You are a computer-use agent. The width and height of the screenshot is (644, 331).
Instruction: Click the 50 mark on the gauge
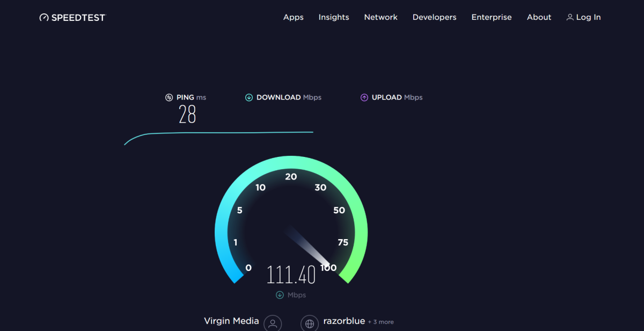[339, 210]
